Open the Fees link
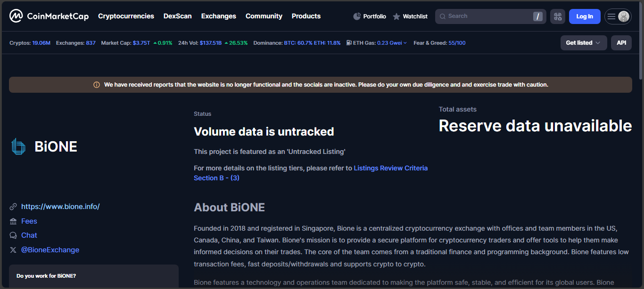Image resolution: width=644 pixels, height=289 pixels. point(29,221)
